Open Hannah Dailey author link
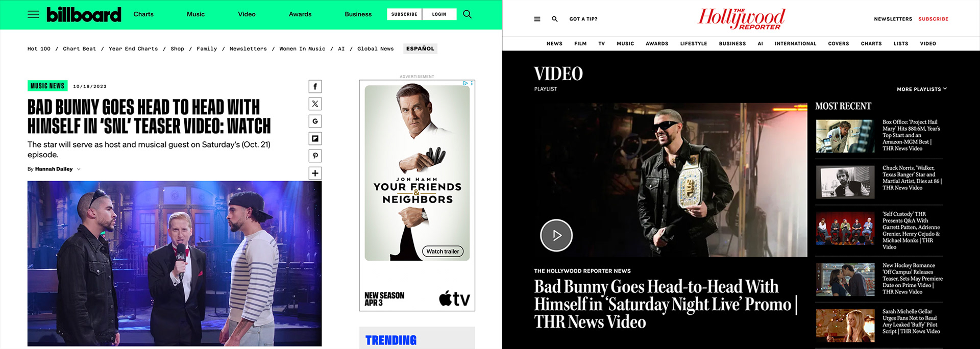The width and height of the screenshot is (980, 349). pos(54,169)
